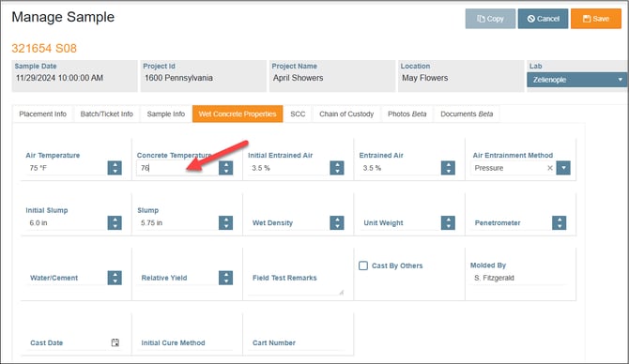Open the Lab Zelienople dropdown
The image size is (629, 364).
coord(576,80)
